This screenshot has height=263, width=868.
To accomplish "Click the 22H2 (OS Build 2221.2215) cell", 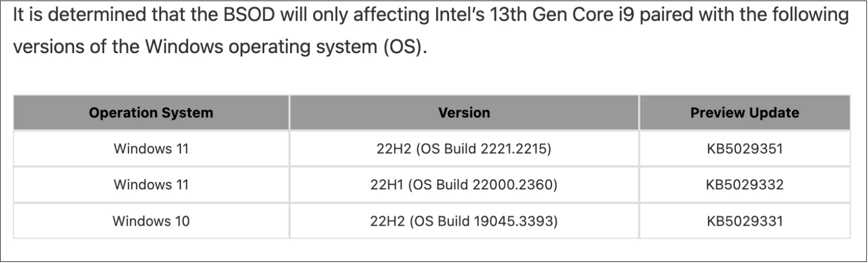I will (x=464, y=149).
